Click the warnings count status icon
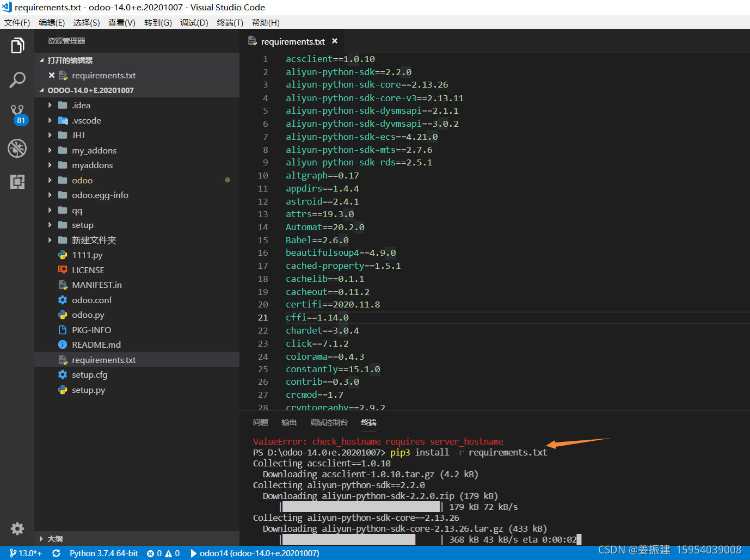The height and width of the screenshot is (560, 750). point(173,553)
